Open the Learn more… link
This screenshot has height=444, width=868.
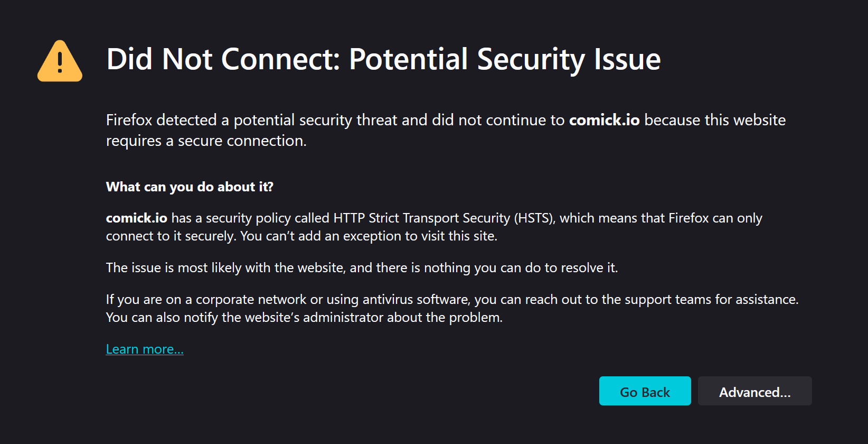point(145,349)
